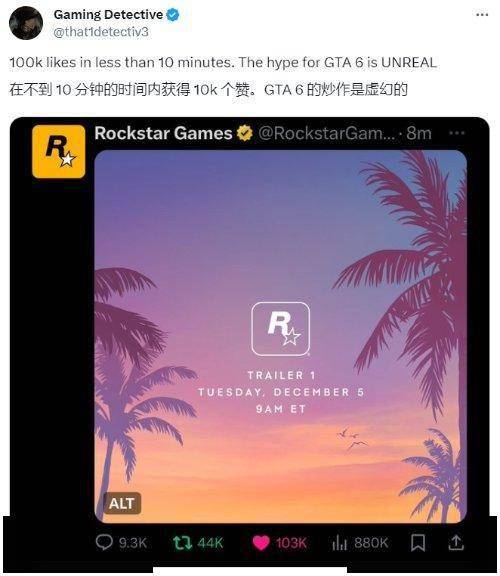
Task: Click Rockstar Games' gold verified badge
Action: point(245,133)
